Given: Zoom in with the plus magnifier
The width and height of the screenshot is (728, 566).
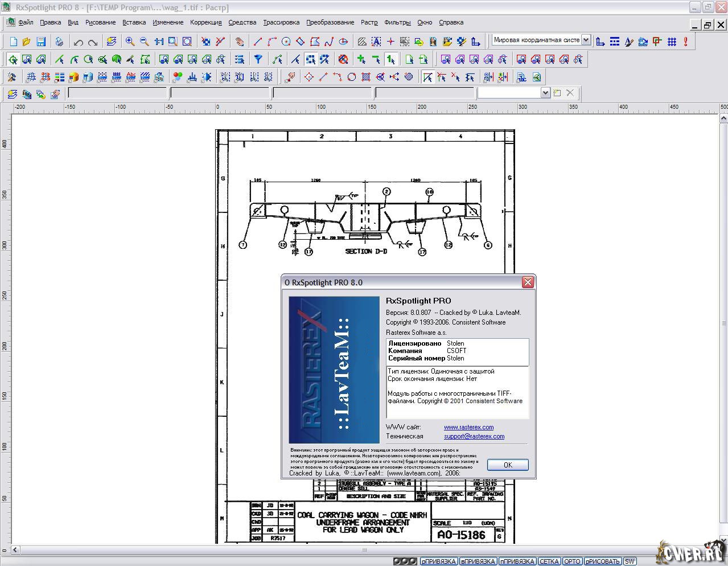Looking at the screenshot, I should click(130, 42).
